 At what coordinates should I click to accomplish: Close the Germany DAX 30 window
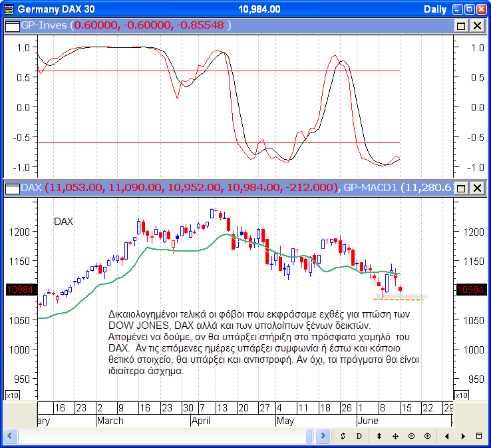click(x=482, y=9)
